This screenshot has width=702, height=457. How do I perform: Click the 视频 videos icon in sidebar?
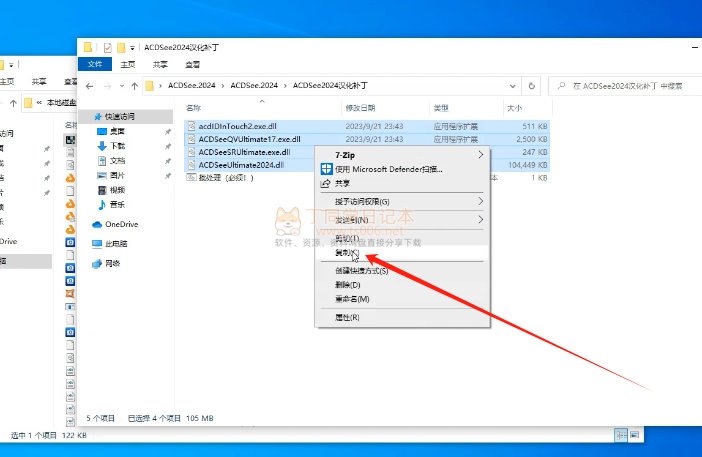point(102,190)
